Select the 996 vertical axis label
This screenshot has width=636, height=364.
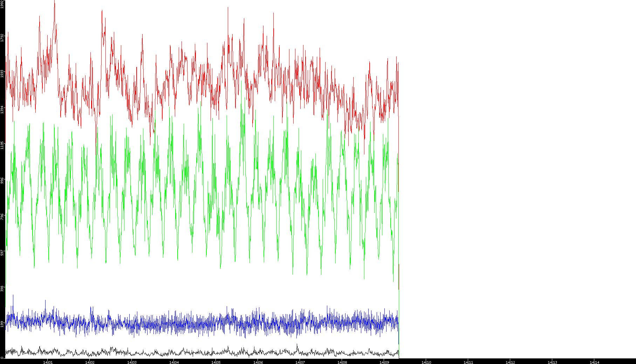pos(2,181)
